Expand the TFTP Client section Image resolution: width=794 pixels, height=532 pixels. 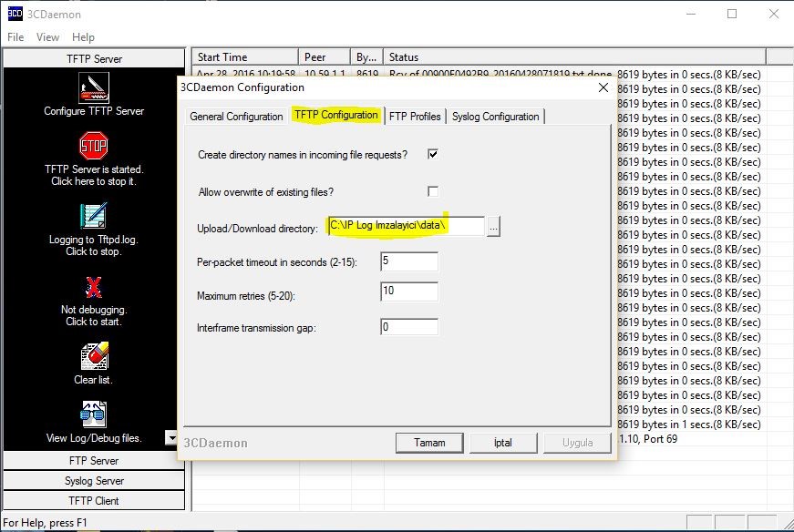coord(94,500)
